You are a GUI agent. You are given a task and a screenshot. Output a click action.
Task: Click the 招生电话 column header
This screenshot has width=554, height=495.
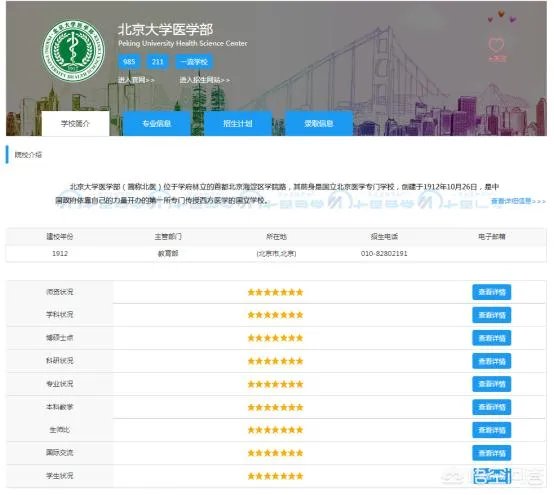click(384, 236)
